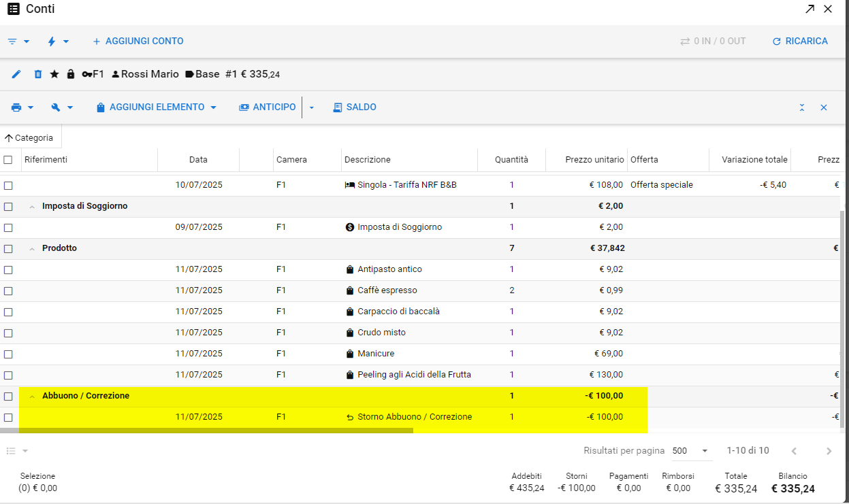Open the printer options icon
The image size is (849, 504).
point(17,107)
